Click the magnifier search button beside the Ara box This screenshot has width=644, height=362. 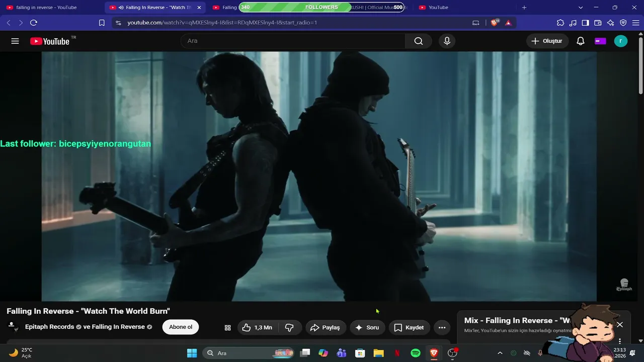point(419,41)
